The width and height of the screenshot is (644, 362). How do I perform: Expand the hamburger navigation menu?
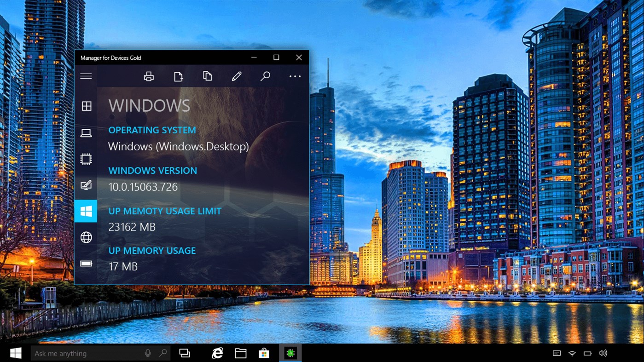tap(86, 76)
